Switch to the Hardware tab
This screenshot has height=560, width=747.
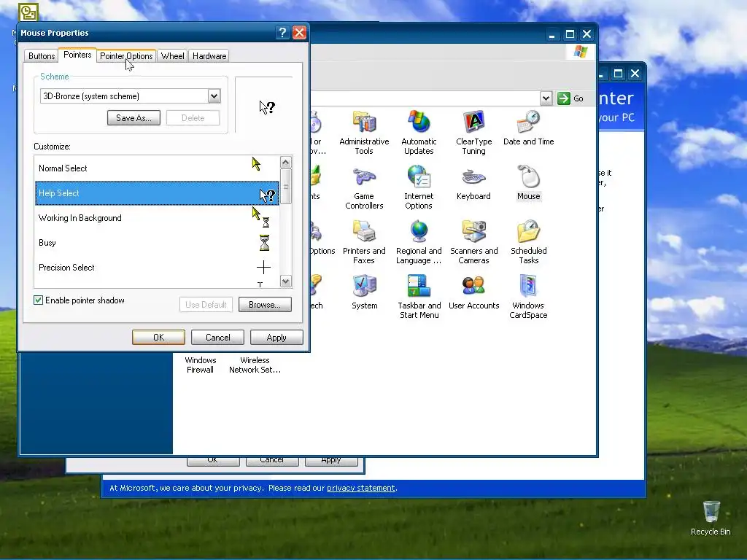click(x=209, y=55)
